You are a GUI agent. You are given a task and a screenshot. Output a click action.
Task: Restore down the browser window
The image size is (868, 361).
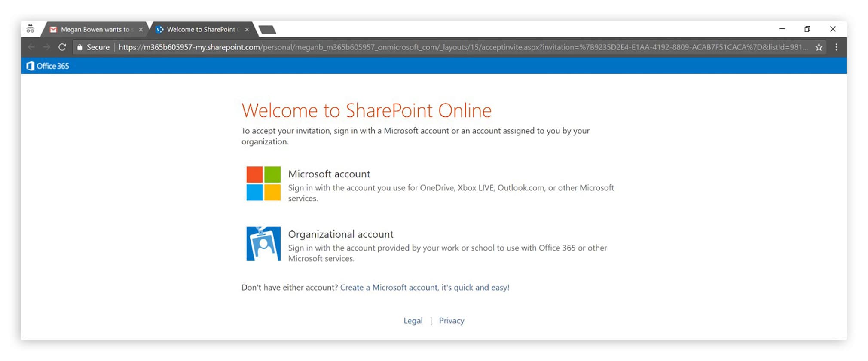[807, 29]
